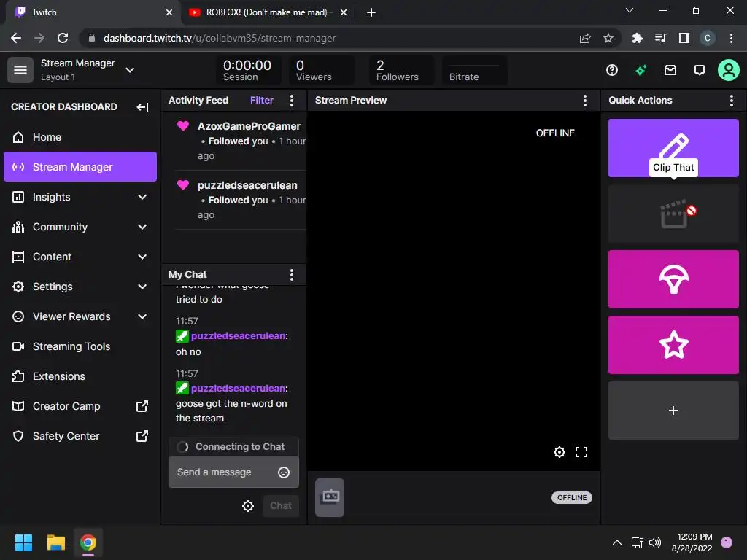The width and height of the screenshot is (747, 560).
Task: Click AzoxGameProGamer in Activity Feed
Action: [249, 126]
